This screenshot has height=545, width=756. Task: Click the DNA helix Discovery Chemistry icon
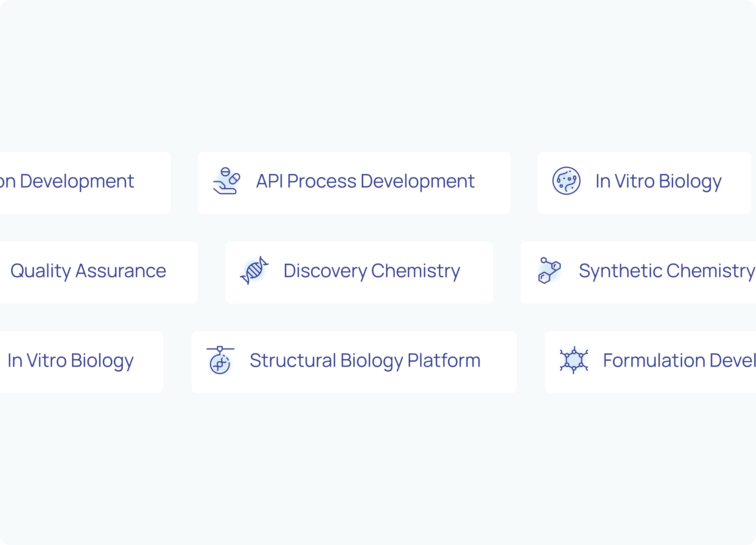click(254, 271)
